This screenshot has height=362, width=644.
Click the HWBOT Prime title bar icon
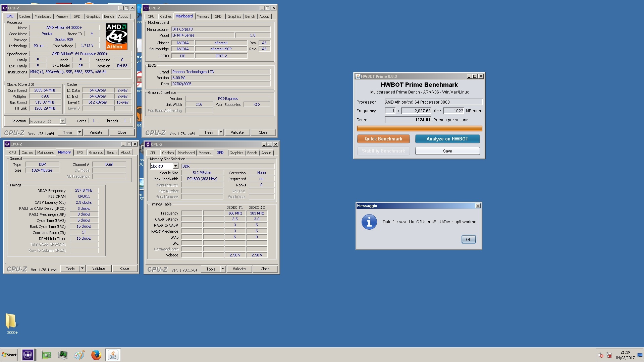(x=358, y=76)
